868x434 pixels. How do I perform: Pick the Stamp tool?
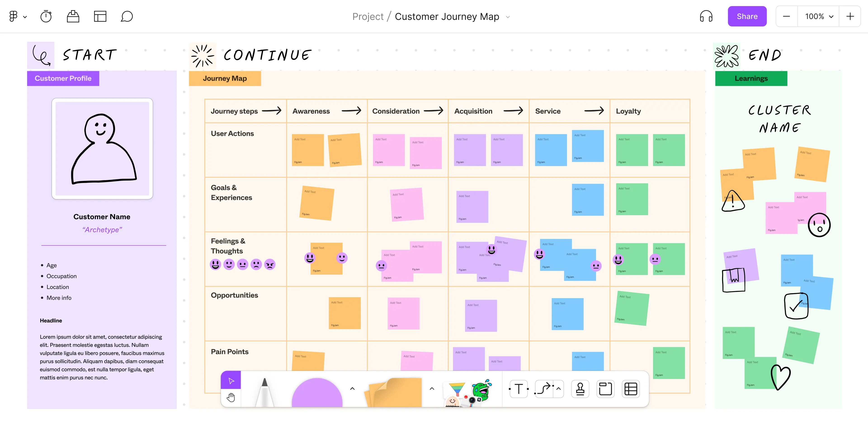tap(580, 389)
